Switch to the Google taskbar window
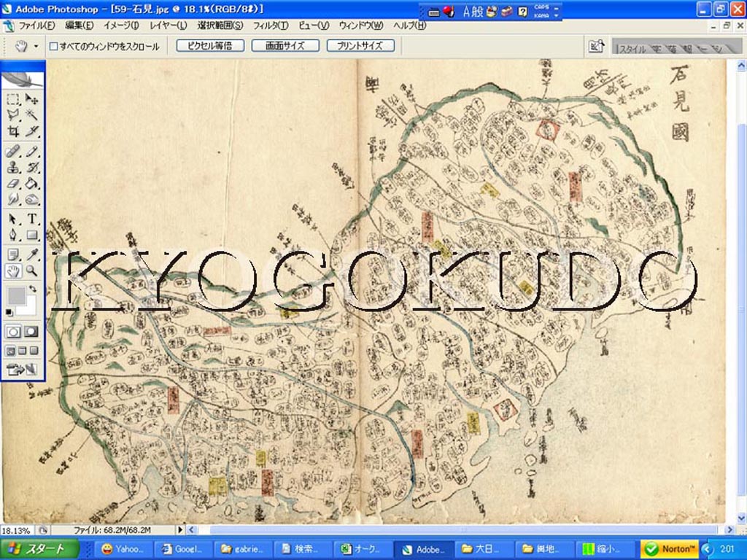 pyautogui.click(x=183, y=549)
